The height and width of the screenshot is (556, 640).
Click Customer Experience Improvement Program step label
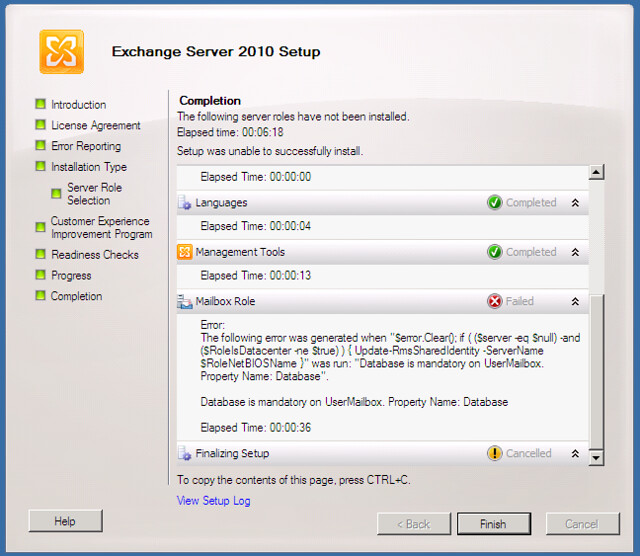pos(102,227)
